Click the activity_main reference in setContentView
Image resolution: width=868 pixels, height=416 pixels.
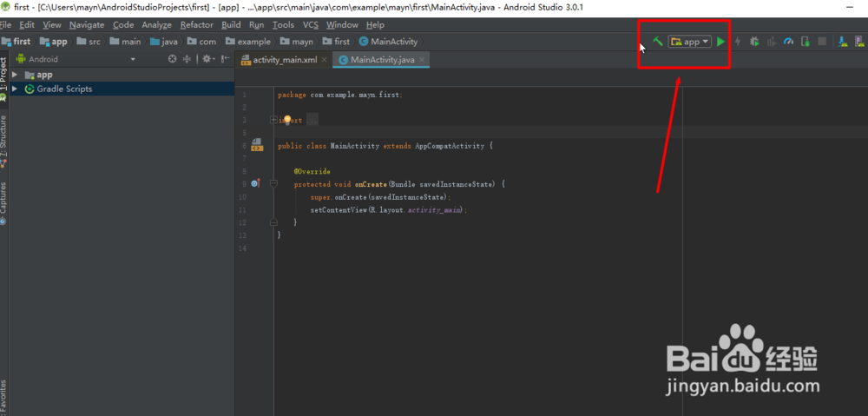(x=433, y=210)
